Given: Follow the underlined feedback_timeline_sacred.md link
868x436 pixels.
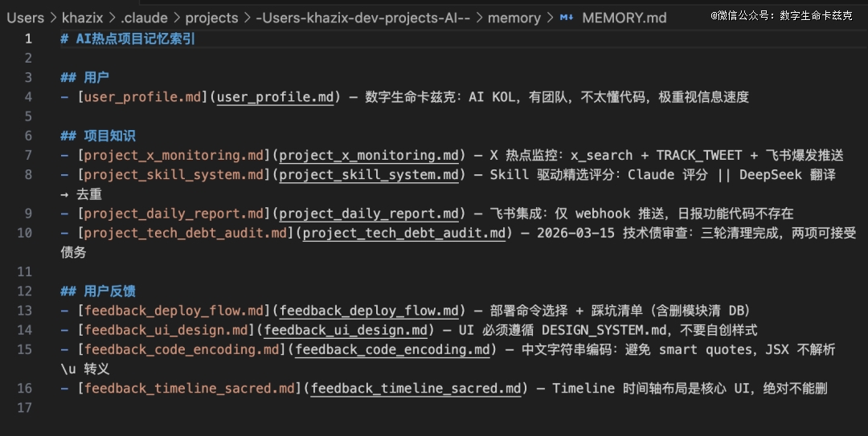Looking at the screenshot, I should [x=416, y=389].
